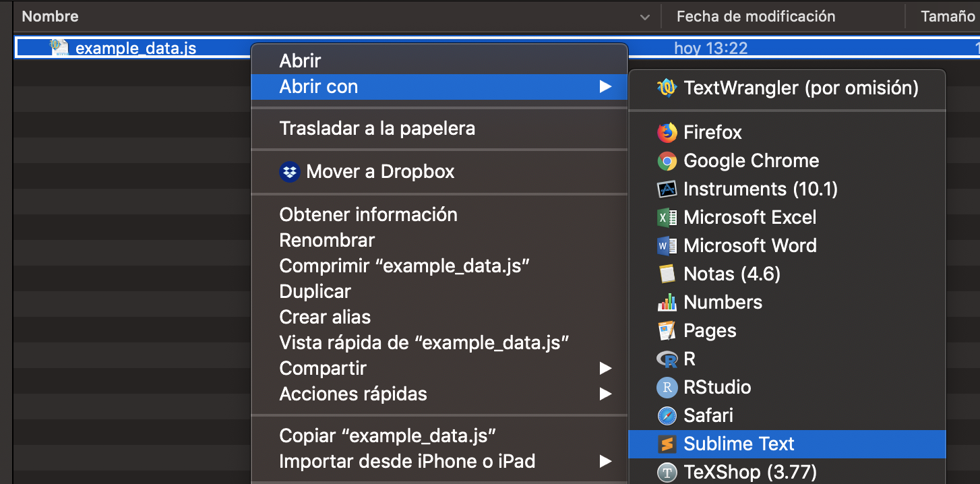Click the Google Chrome icon
The width and height of the screenshot is (980, 484).
(x=667, y=161)
